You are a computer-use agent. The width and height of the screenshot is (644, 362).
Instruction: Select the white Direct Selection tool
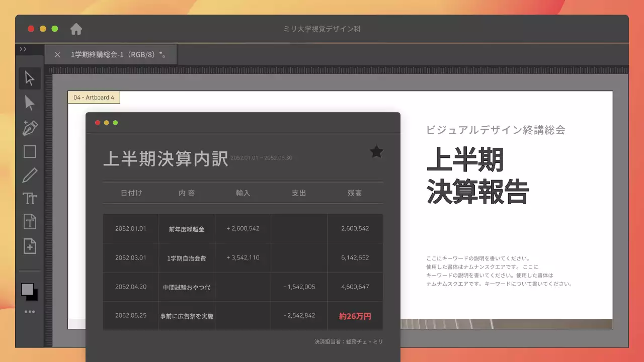30,103
